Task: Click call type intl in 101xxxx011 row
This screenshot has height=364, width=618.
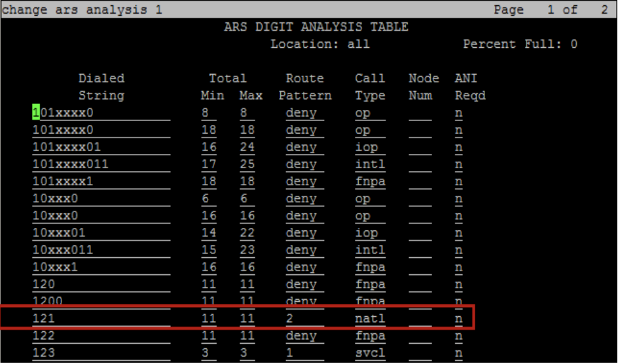Action: [370, 164]
